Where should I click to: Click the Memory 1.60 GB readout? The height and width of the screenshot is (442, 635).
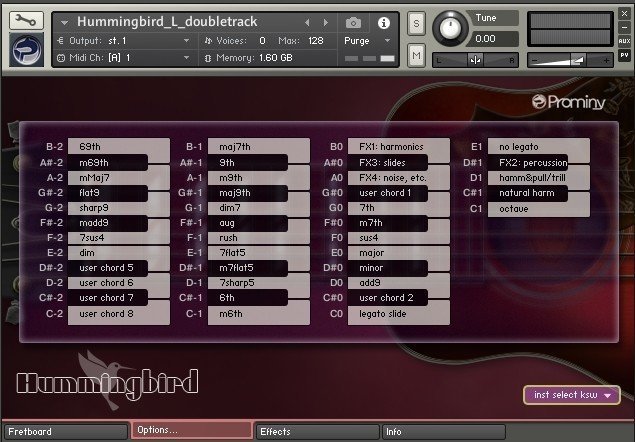(x=275, y=58)
